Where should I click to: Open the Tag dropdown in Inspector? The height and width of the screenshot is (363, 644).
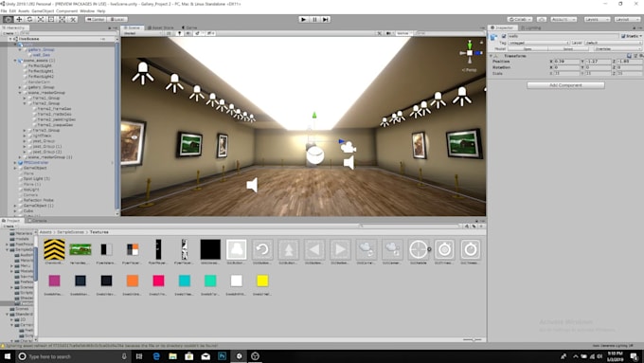(x=539, y=43)
